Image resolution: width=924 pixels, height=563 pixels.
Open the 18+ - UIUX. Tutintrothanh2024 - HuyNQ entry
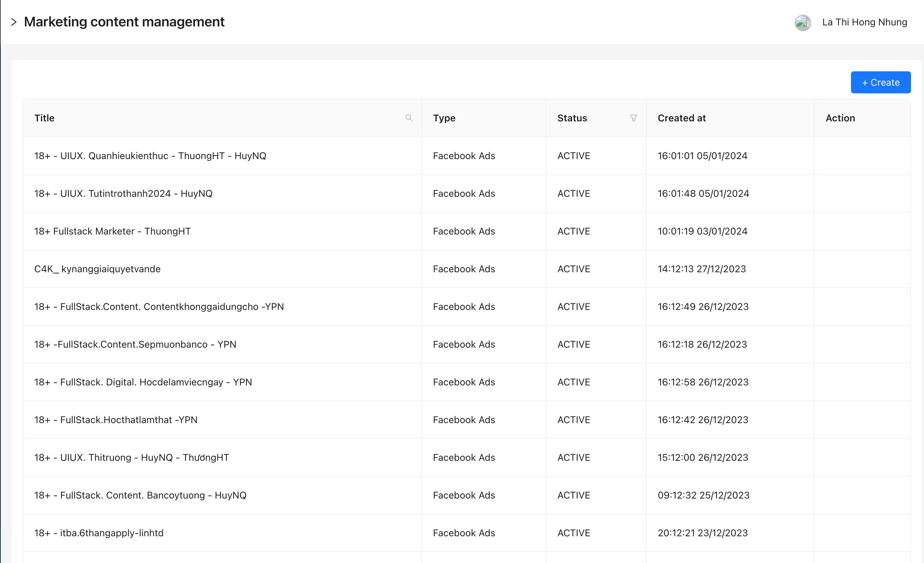[123, 193]
